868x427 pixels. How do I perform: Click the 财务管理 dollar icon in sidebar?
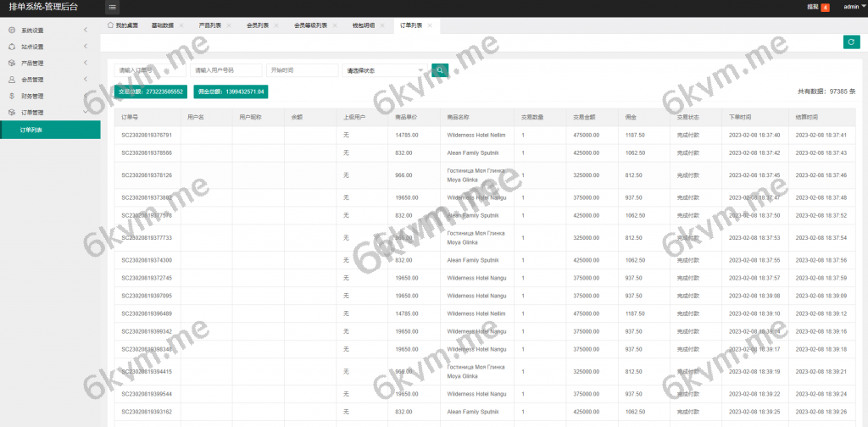(x=12, y=96)
